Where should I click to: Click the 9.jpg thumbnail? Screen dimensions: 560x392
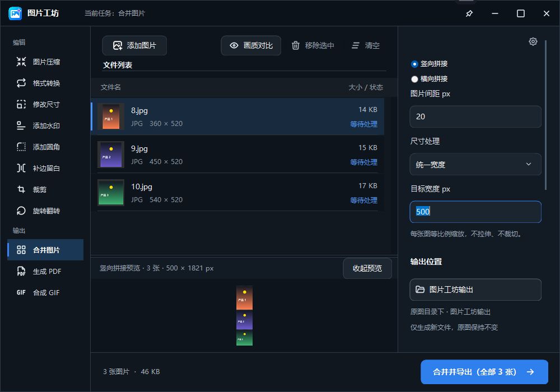pyautogui.click(x=111, y=155)
